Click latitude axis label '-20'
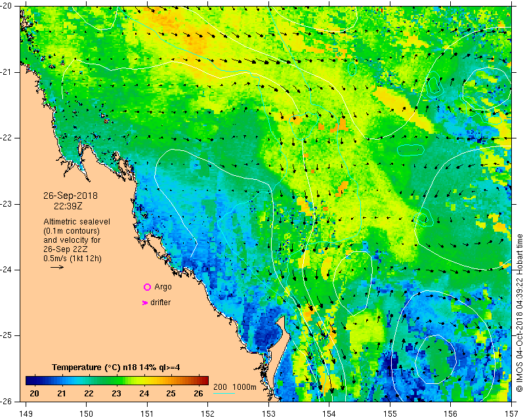Viewport: 525px width, 420px height. coord(6,6)
